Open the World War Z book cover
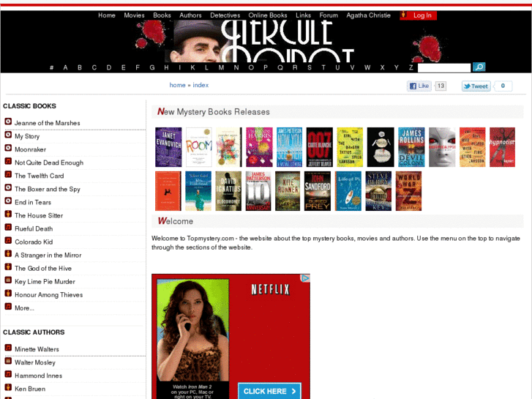This screenshot has width=532, height=399. point(408,191)
